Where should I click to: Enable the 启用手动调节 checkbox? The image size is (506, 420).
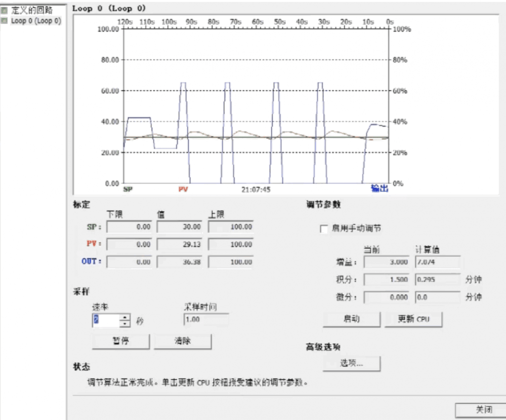tap(323, 229)
